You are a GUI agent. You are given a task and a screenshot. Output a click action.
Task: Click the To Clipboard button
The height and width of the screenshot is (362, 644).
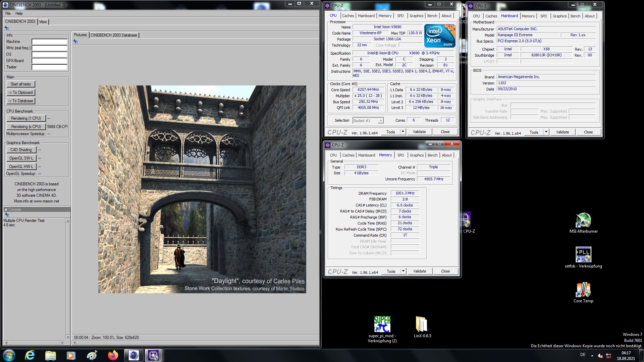coord(21,93)
